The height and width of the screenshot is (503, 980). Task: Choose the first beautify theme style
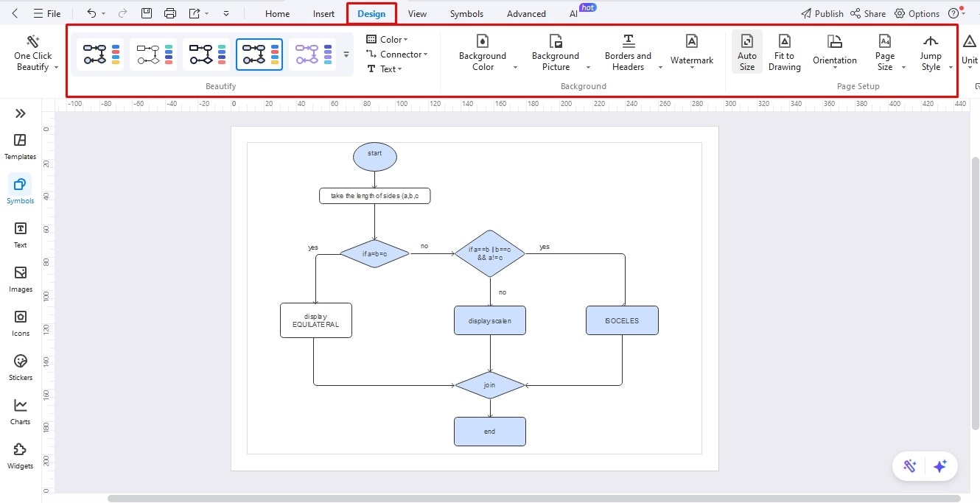pyautogui.click(x=99, y=54)
